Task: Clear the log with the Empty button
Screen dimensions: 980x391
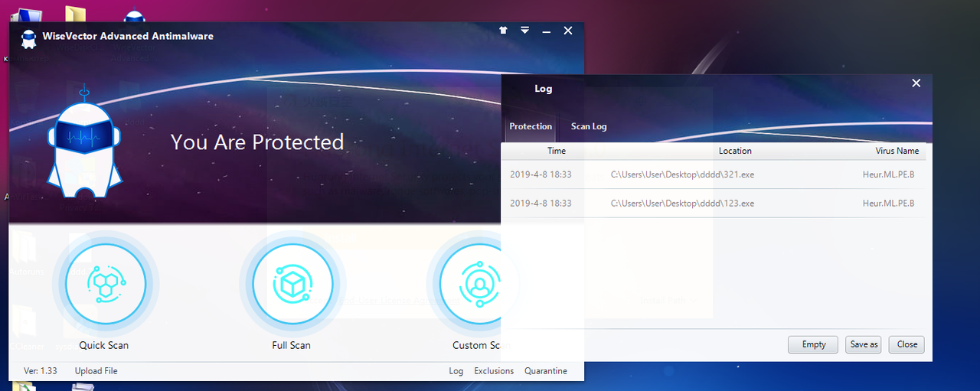Action: coord(813,344)
